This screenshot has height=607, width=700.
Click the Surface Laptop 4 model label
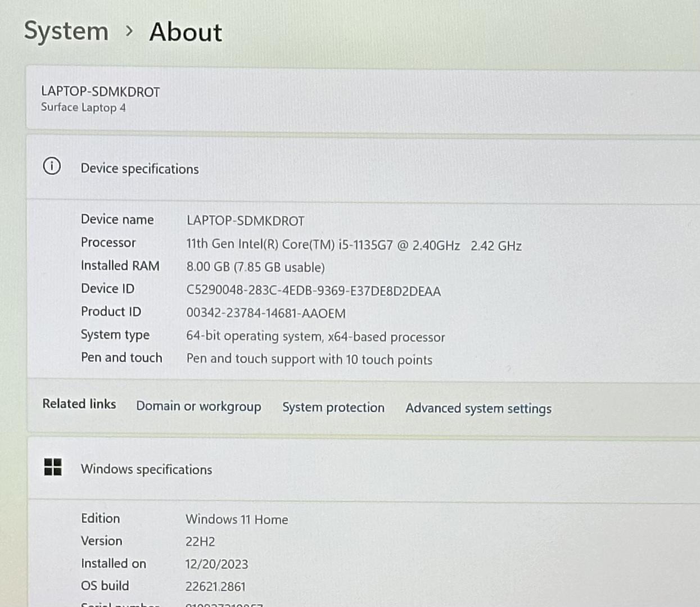pos(83,107)
